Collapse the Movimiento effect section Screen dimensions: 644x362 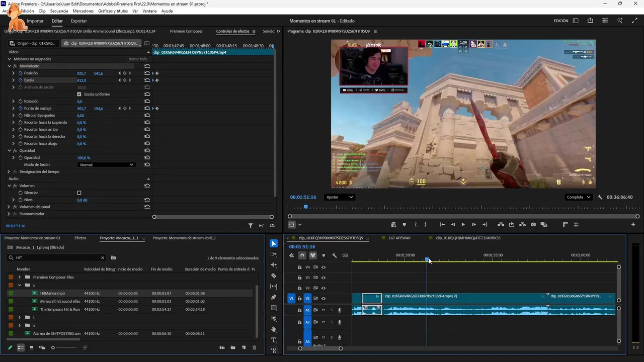point(9,66)
